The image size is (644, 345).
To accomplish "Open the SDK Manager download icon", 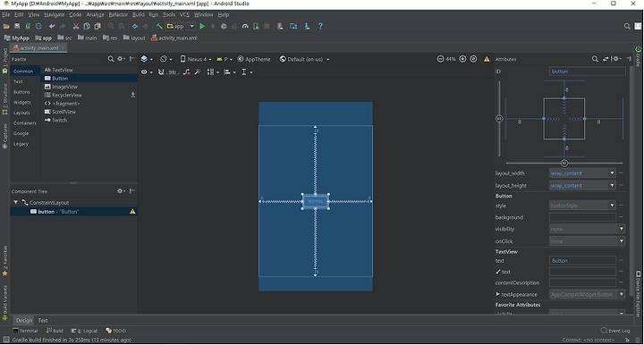I will coord(307,26).
